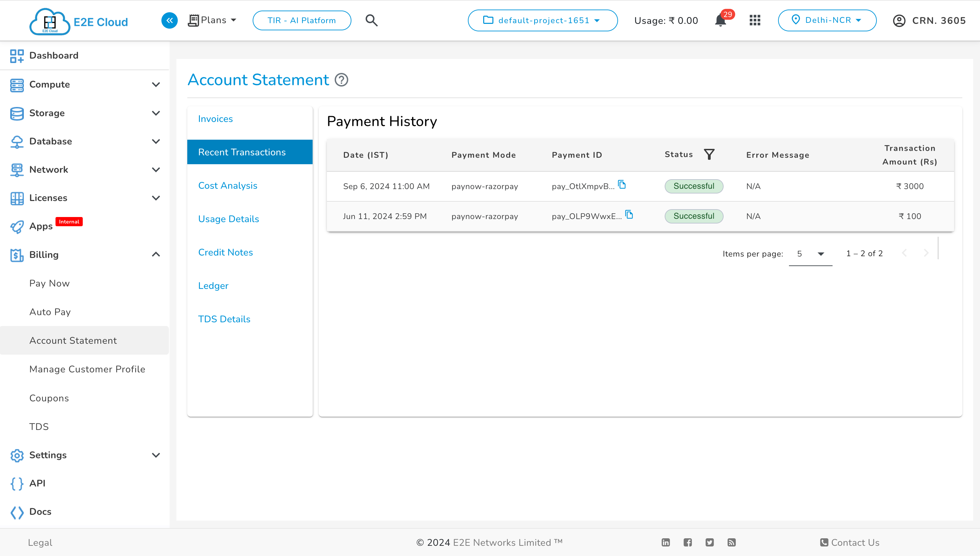980x556 pixels.
Task: Open the Status filter funnel icon
Action: pos(709,154)
